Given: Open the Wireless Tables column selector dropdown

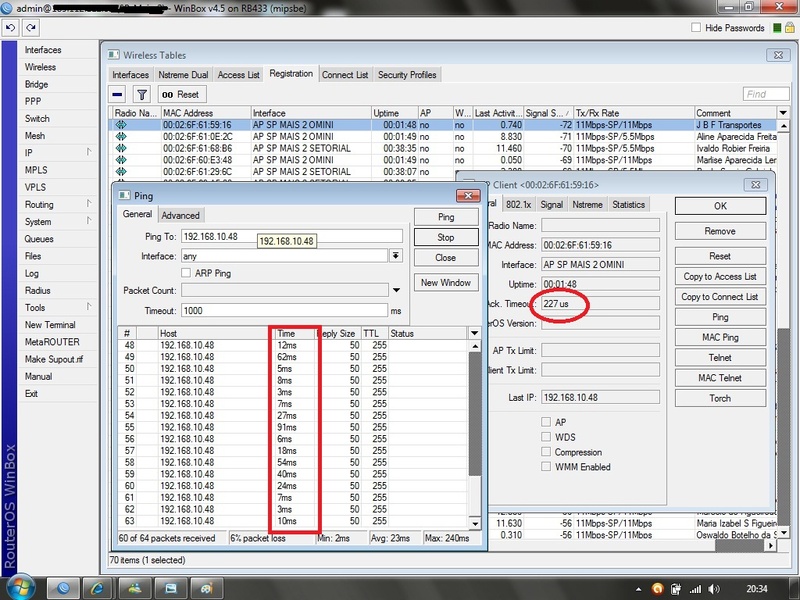Looking at the screenshot, I should tap(783, 113).
